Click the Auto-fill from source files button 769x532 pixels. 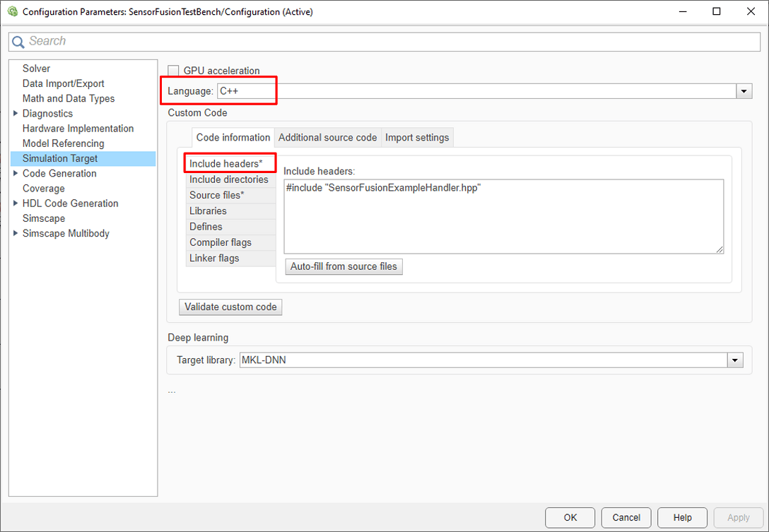tap(344, 266)
